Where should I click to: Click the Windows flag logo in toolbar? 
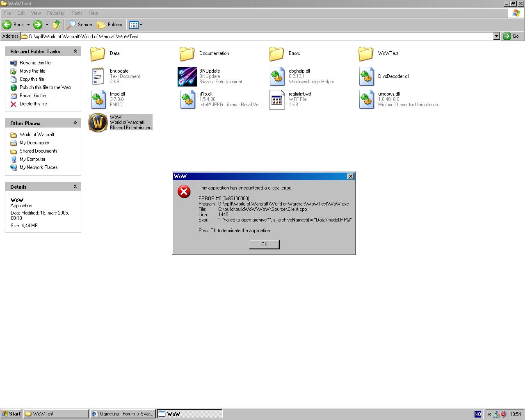click(516, 13)
